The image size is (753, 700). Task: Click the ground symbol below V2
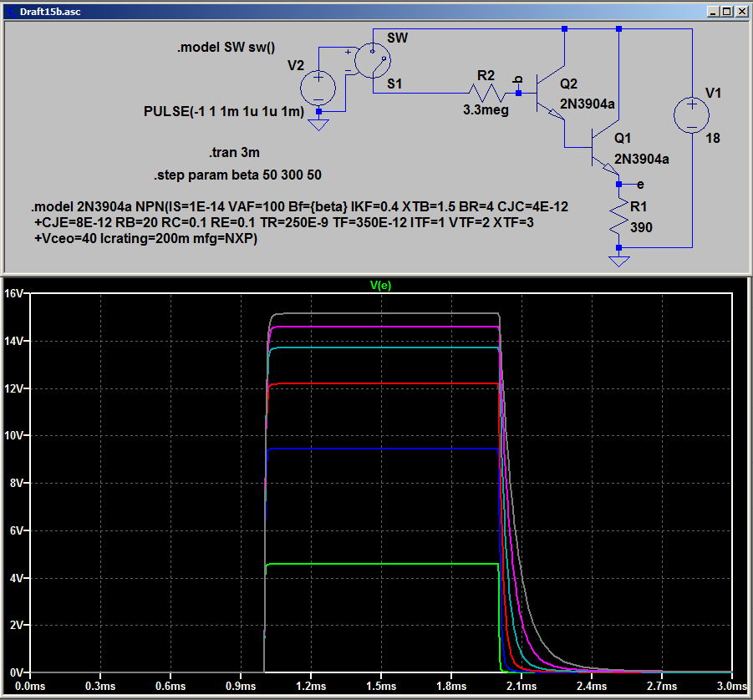click(x=318, y=124)
